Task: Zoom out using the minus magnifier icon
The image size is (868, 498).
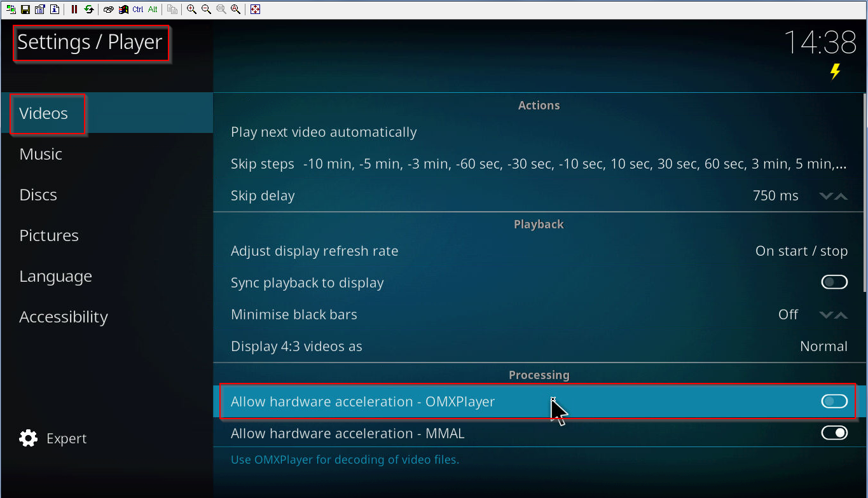Action: 206,10
